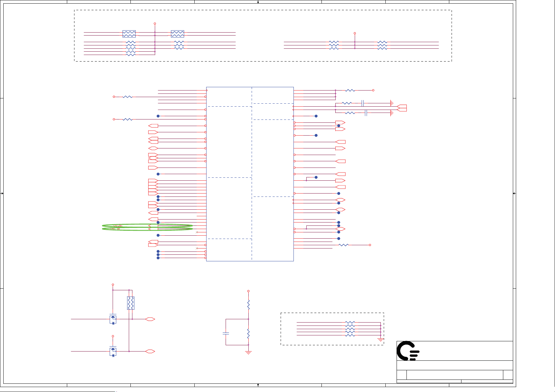
Task: Click the lower resistor of the voltage divider
Action: coord(248,333)
